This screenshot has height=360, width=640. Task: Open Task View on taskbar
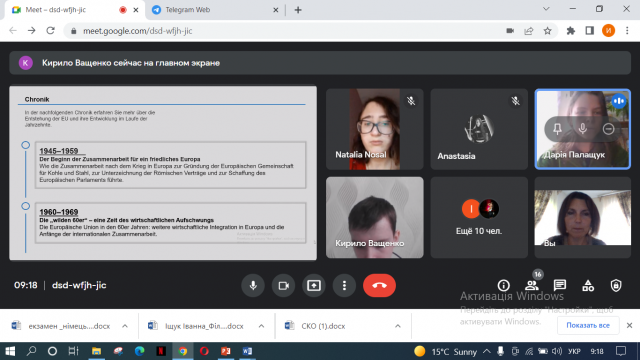(73, 351)
